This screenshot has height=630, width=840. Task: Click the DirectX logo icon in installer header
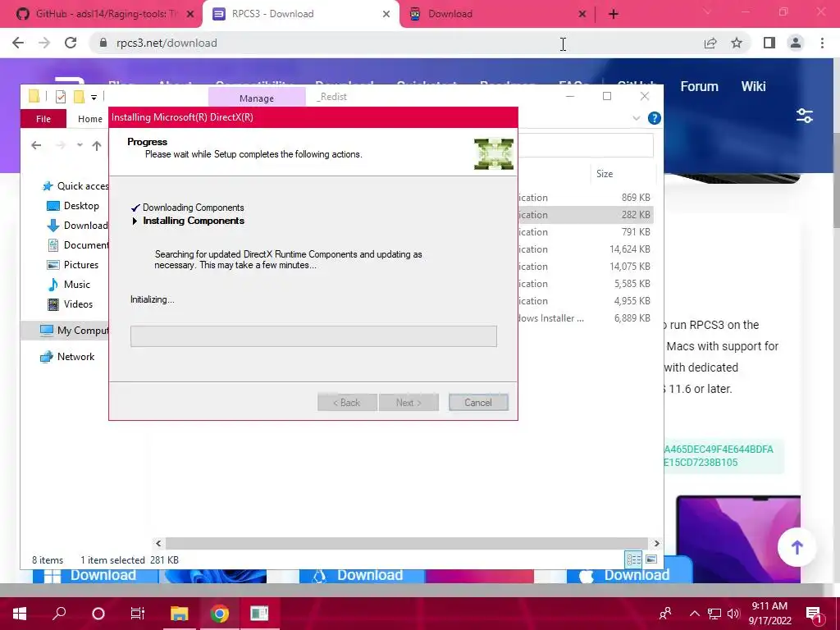(493, 153)
